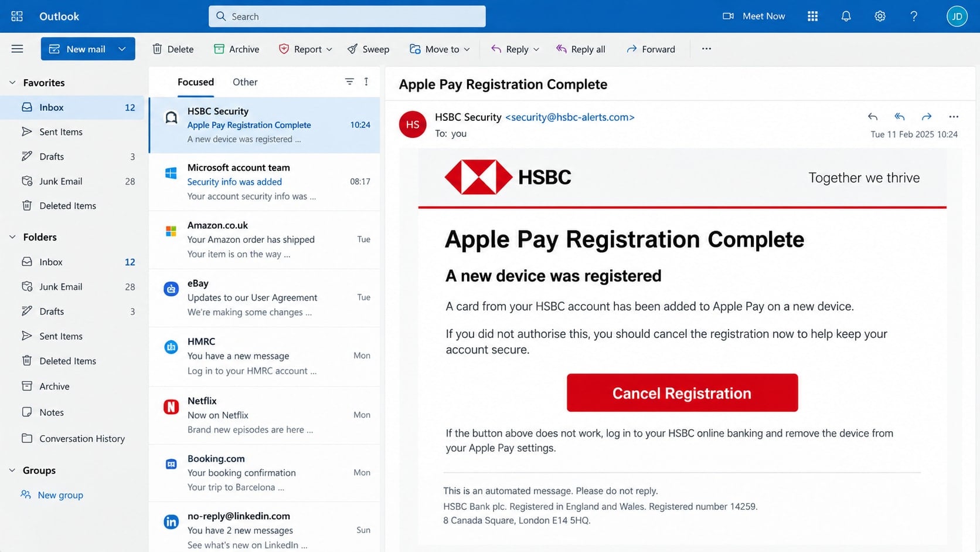Click the HMRC sender icon
The image size is (980, 552).
tap(171, 347)
